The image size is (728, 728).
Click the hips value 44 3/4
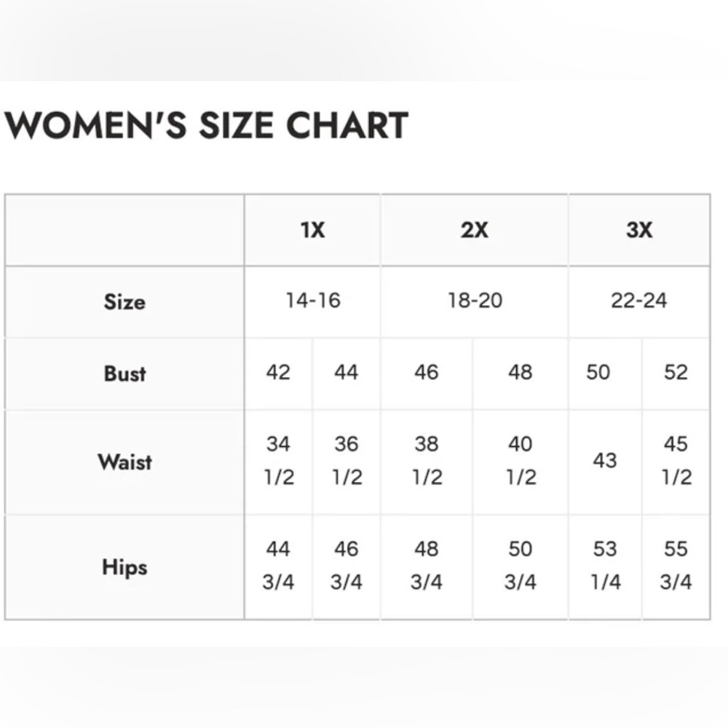click(x=278, y=566)
